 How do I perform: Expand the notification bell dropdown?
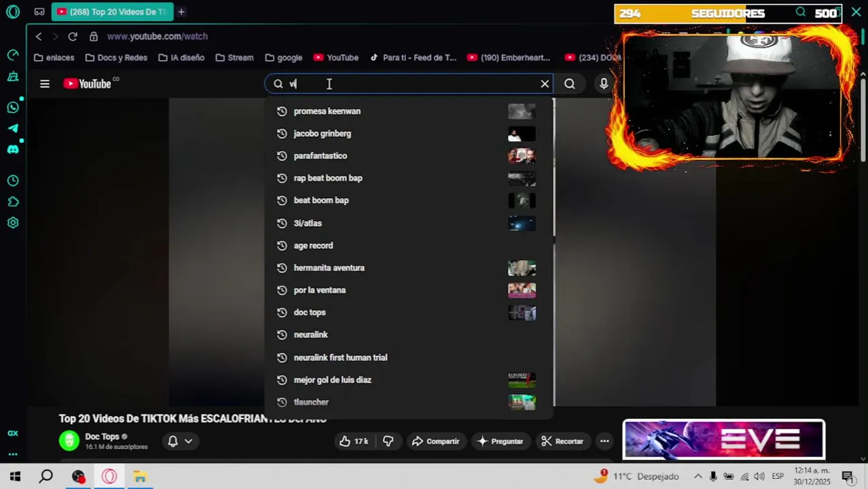click(180, 441)
